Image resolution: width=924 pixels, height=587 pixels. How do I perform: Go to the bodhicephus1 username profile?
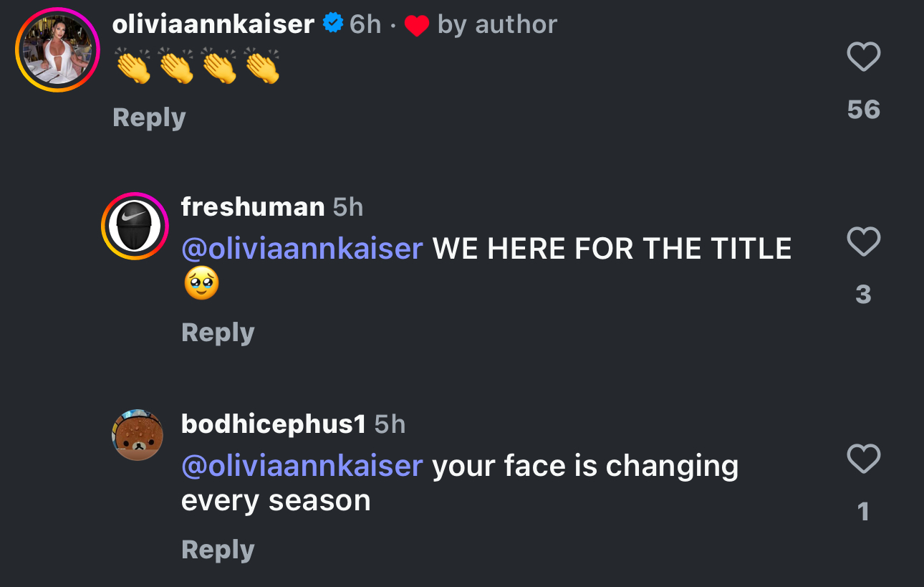(274, 424)
